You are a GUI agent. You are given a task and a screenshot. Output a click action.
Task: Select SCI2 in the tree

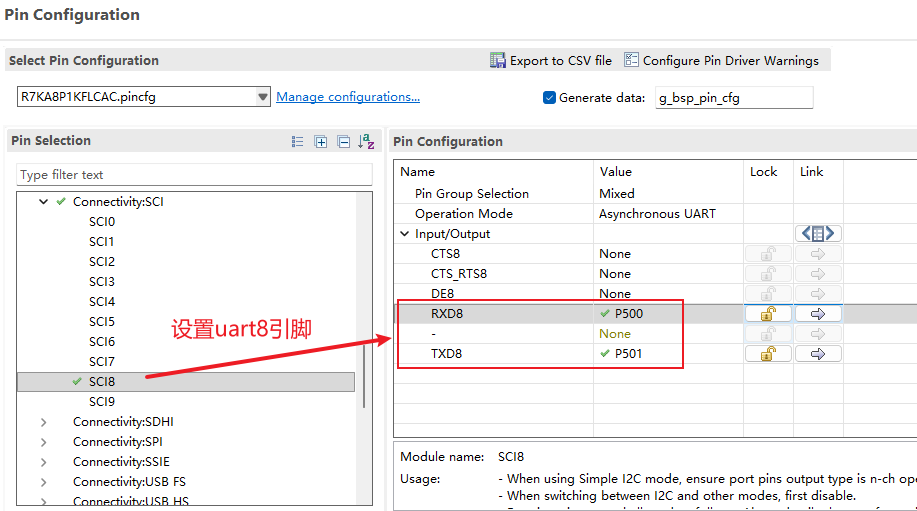pos(102,261)
